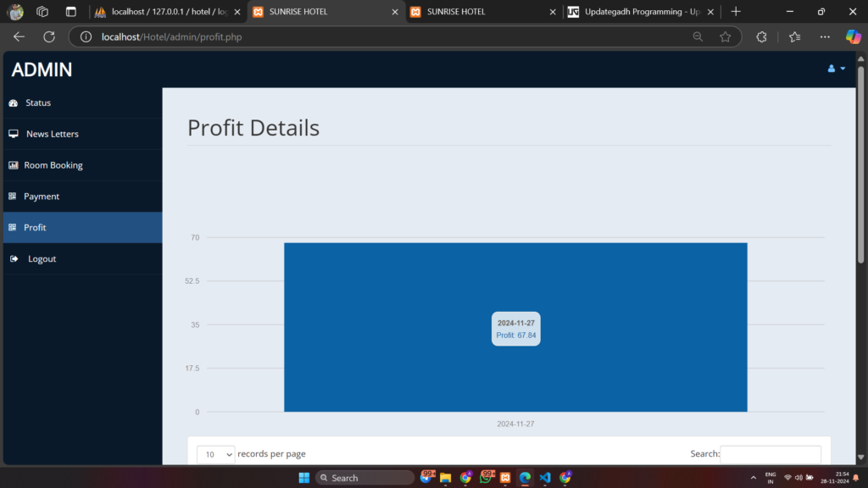Switch to the localhost phpMyAdmin tab
The width and height of the screenshot is (868, 488).
(168, 12)
